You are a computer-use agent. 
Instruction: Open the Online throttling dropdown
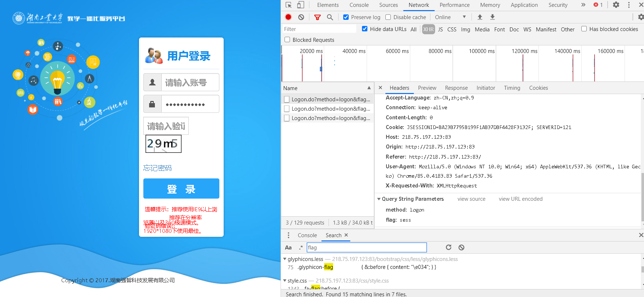[450, 17]
